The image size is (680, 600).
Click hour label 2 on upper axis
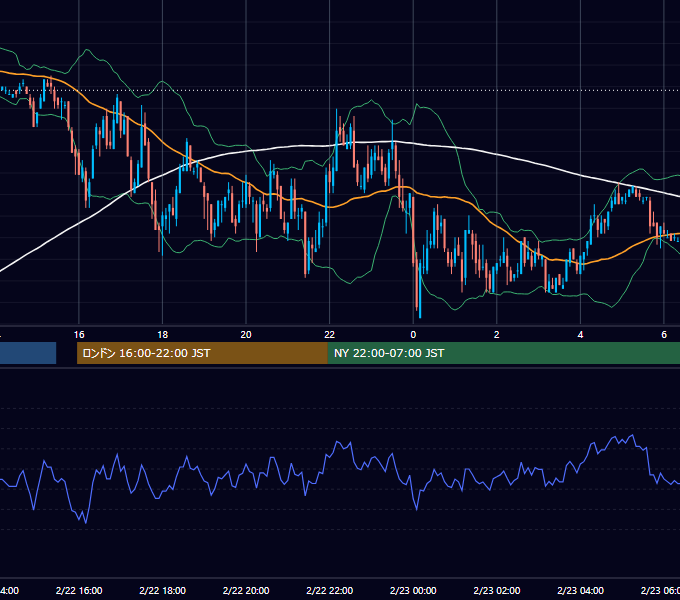tap(497, 335)
